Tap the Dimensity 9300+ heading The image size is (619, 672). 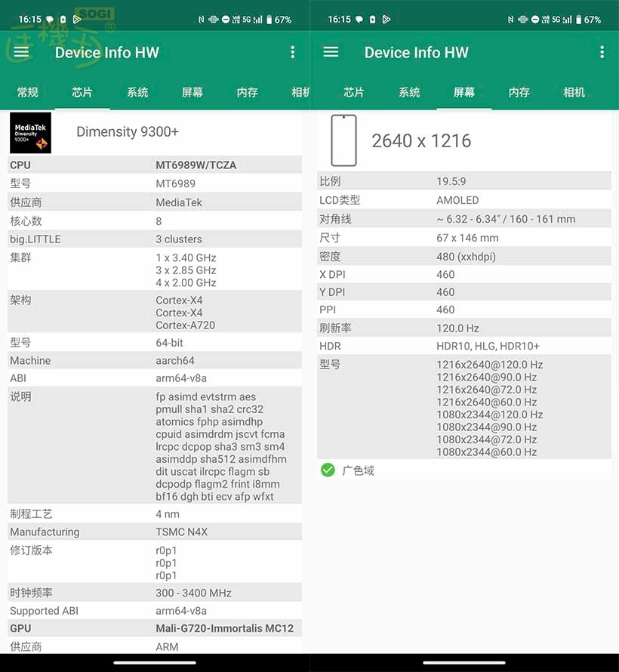point(128,131)
